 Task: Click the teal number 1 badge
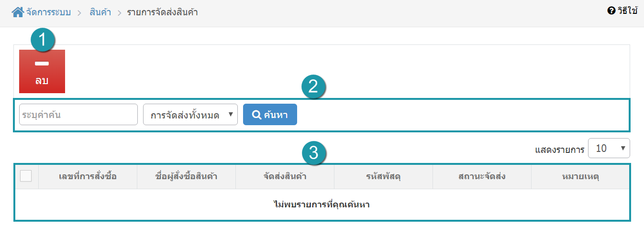[43, 41]
